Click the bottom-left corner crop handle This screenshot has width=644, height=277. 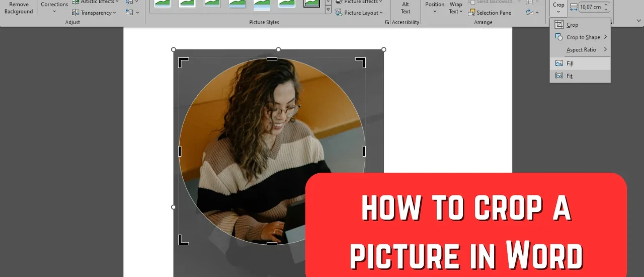click(x=183, y=241)
